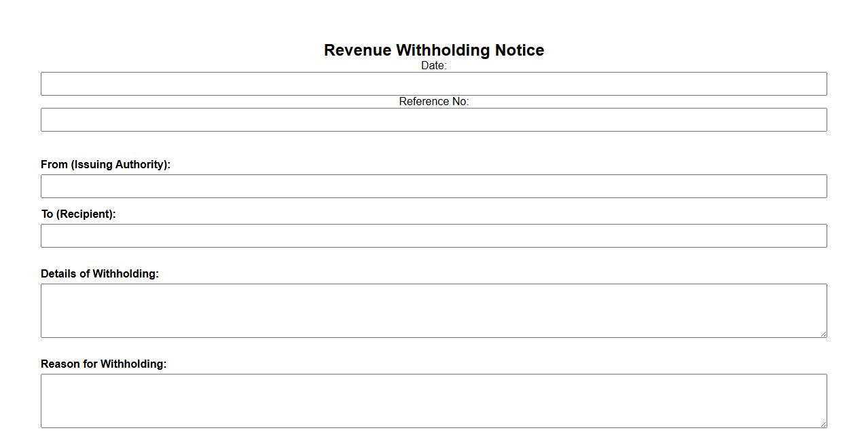Place cursor in the notice date box
868x441 pixels.
click(433, 84)
